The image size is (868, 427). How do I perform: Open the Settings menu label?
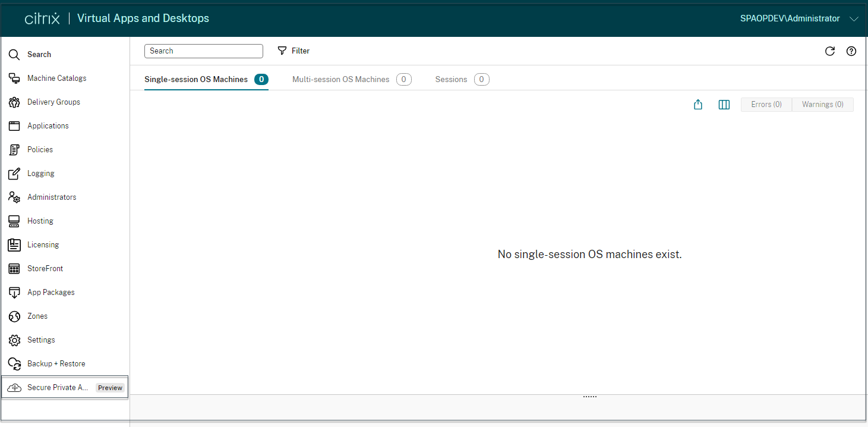click(x=41, y=340)
